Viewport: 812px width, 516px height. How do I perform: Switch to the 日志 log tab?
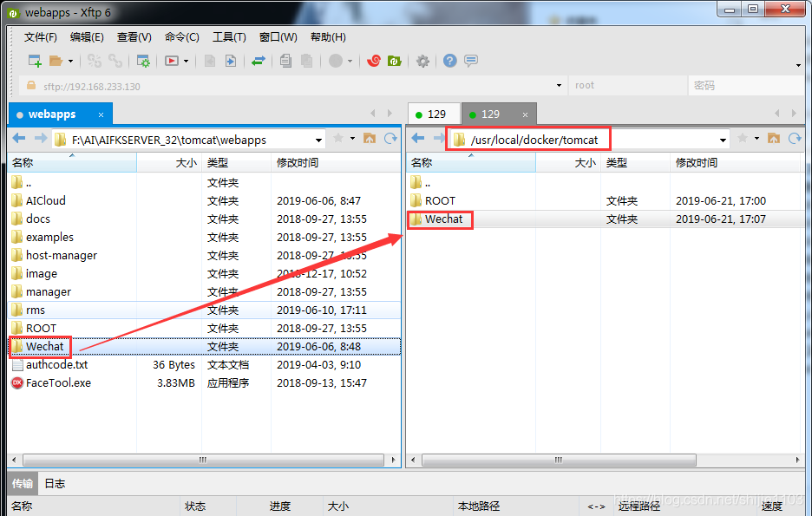pos(55,483)
